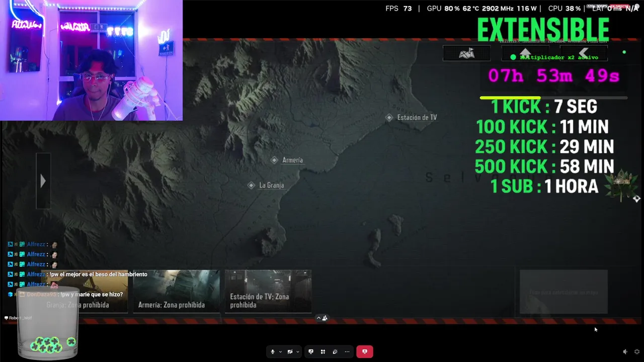Click the green clover cup widget

(48, 324)
